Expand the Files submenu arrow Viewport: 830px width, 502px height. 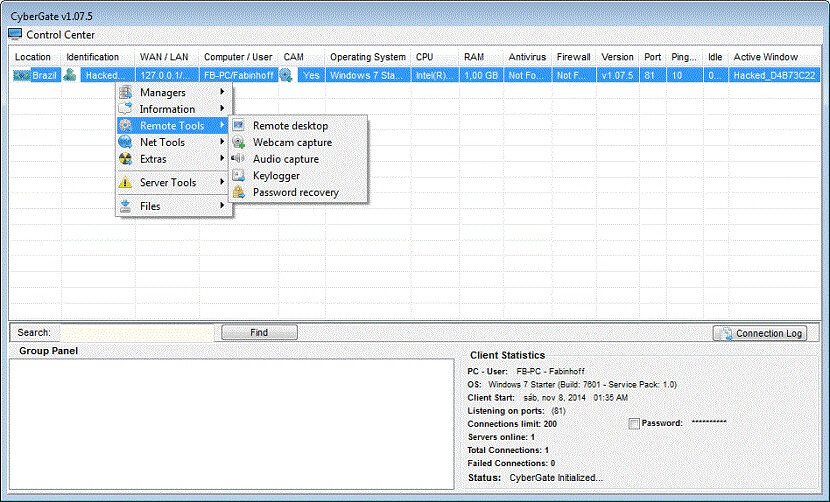222,205
